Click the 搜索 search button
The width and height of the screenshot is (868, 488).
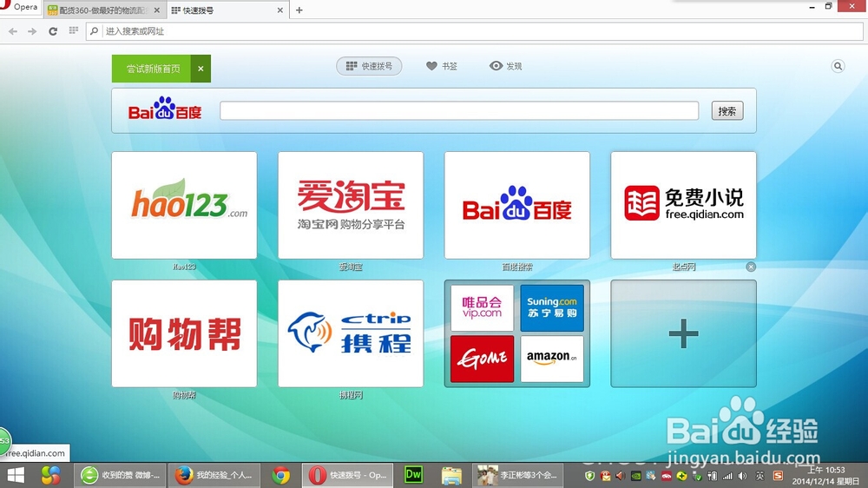(727, 111)
